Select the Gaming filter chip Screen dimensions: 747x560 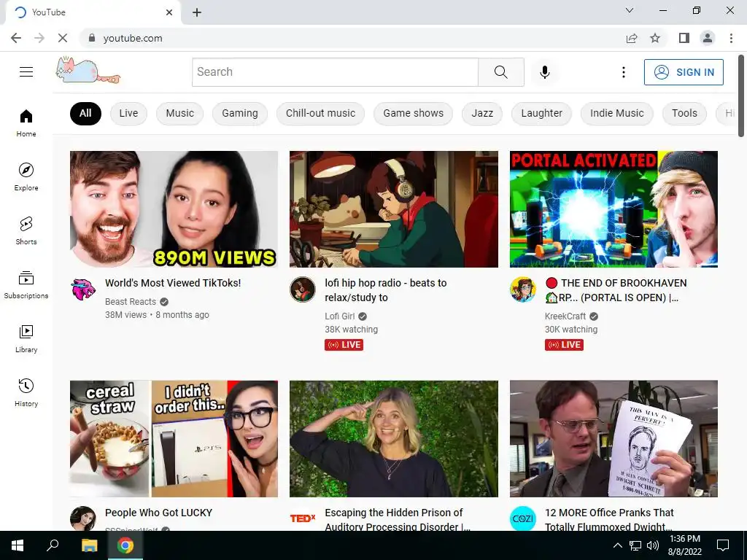(x=239, y=113)
